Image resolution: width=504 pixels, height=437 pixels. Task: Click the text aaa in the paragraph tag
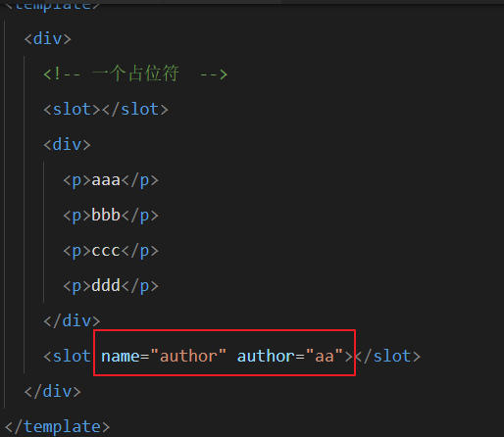coord(106,180)
